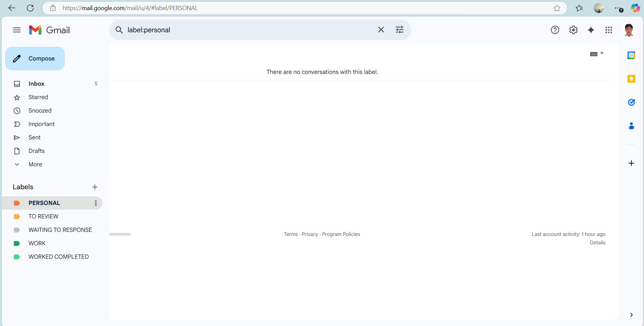Reload the page in browser
Viewport: 644px width, 326px height.
coord(30,8)
